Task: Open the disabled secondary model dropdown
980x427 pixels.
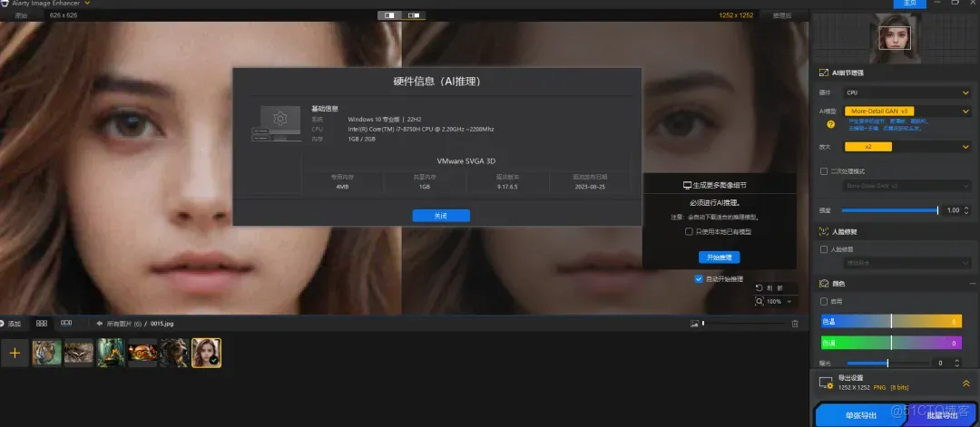Action: click(x=906, y=186)
